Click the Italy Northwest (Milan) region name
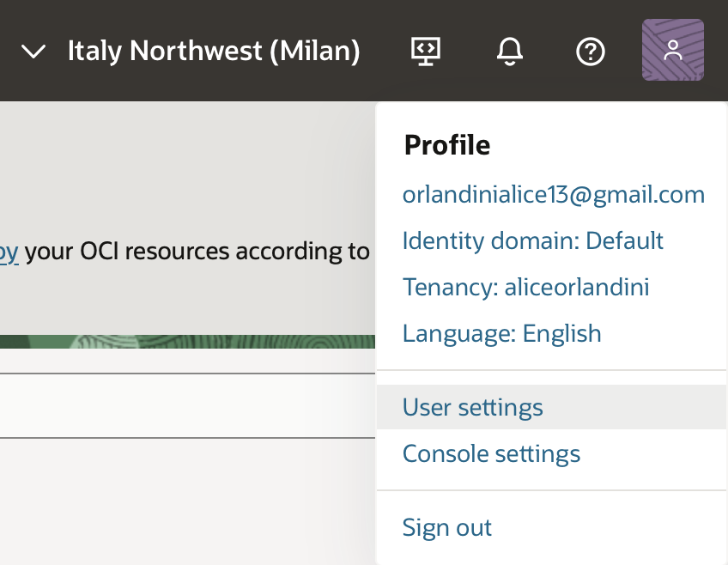The height and width of the screenshot is (565, 728). point(214,52)
